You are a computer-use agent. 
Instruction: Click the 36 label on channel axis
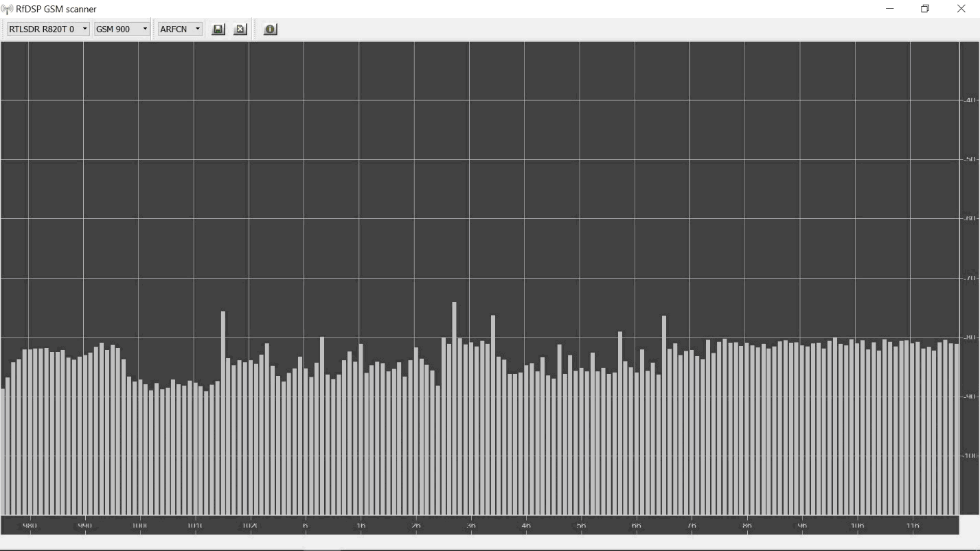[470, 526]
